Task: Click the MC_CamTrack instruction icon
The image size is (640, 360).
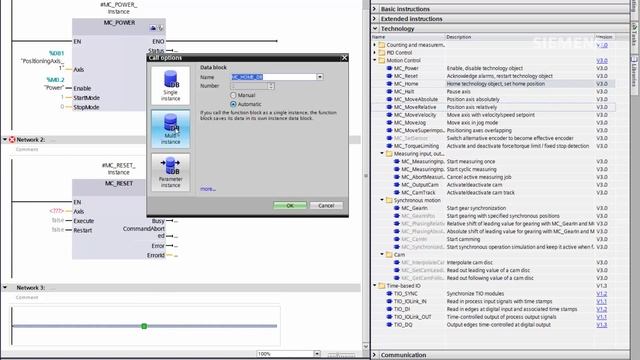Action: (397, 192)
